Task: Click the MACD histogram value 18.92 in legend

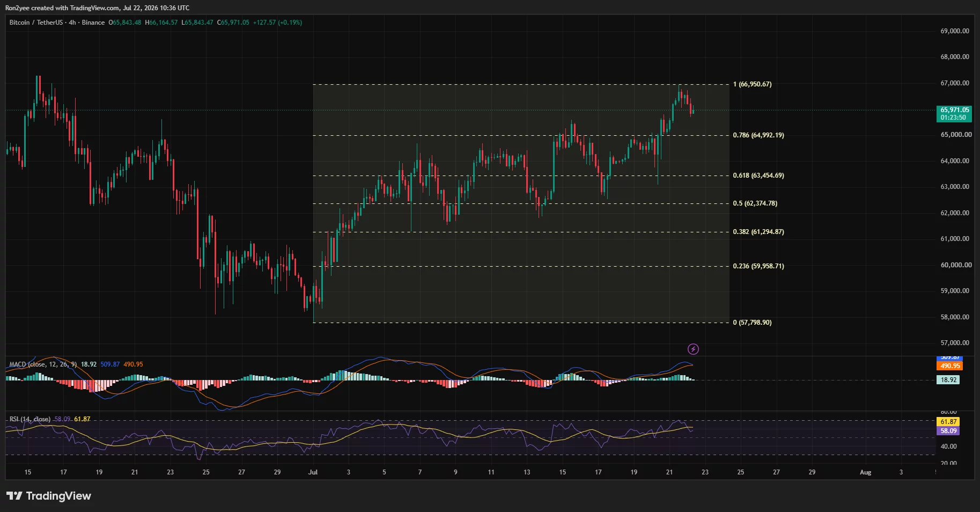Action: click(89, 364)
